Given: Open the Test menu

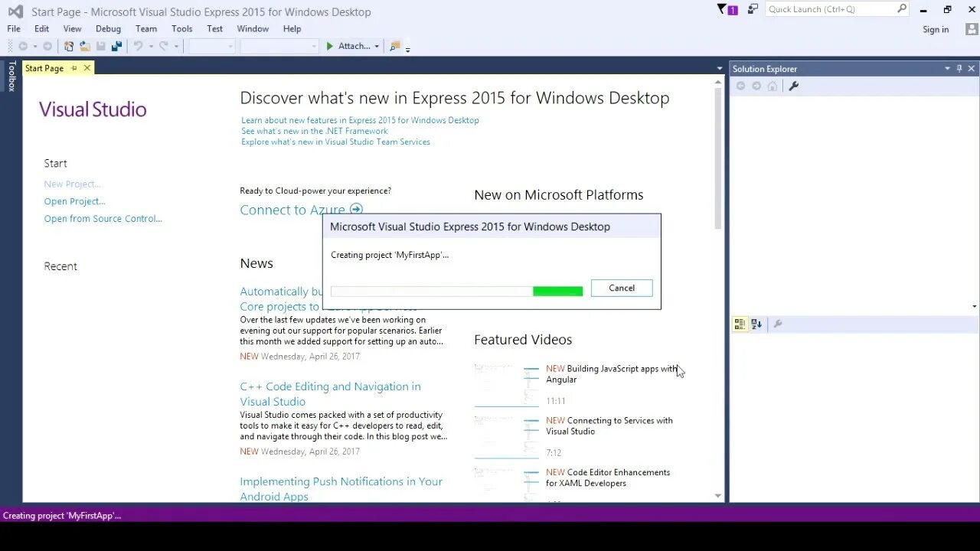Looking at the screenshot, I should [x=214, y=29].
